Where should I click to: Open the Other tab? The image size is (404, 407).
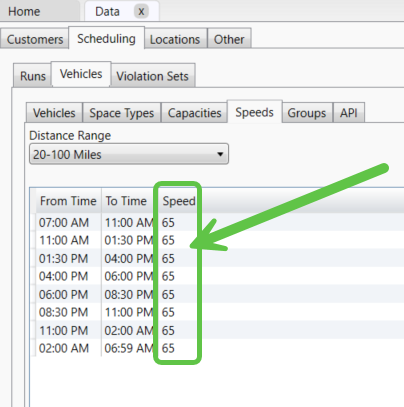229,39
